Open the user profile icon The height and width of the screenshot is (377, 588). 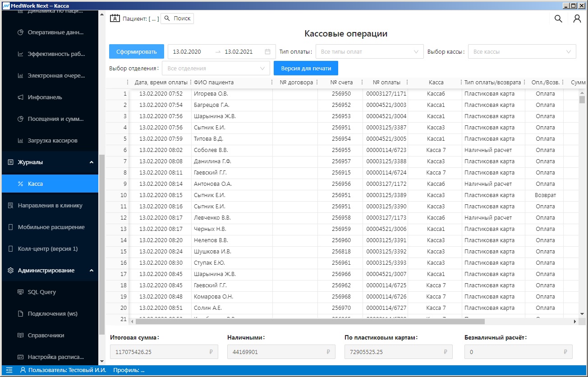577,18
